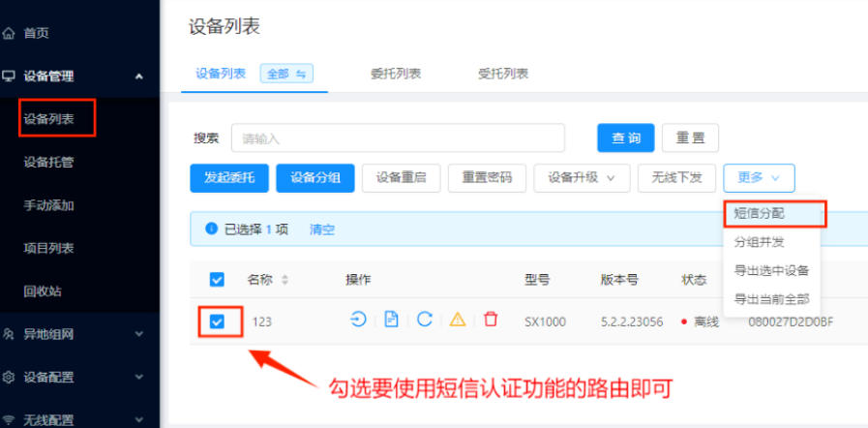Open 设备托管 in the sidebar
The width and height of the screenshot is (868, 428).
click(48, 163)
